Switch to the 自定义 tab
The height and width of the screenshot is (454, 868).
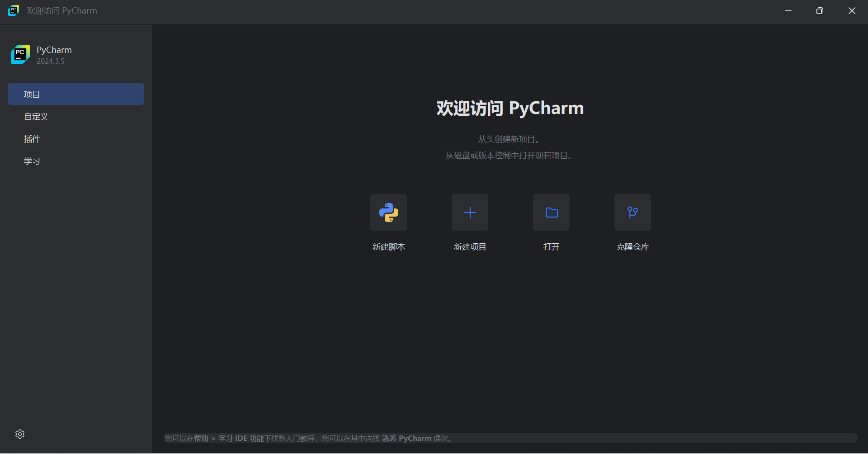[76, 116]
